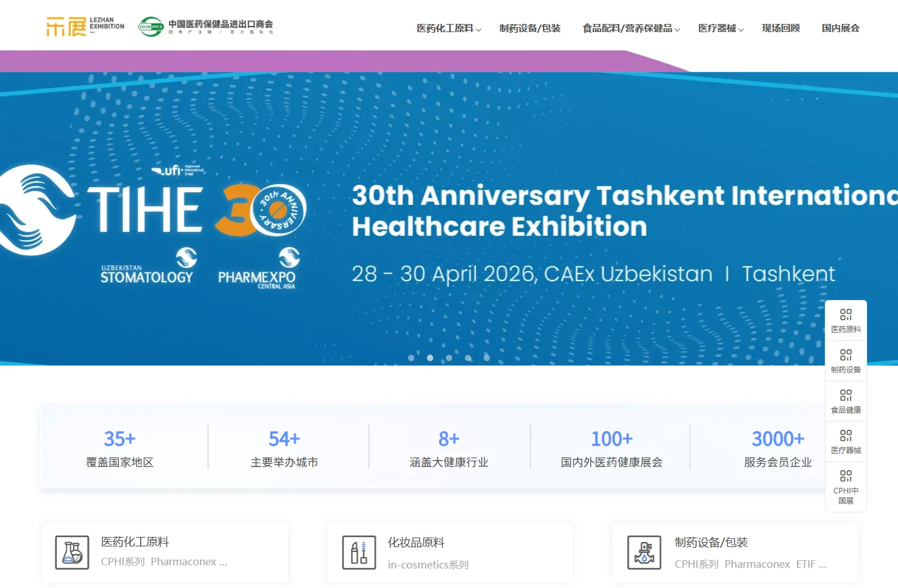
Task: Click the 54+ 主要举办城市 statistic
Action: point(284,448)
